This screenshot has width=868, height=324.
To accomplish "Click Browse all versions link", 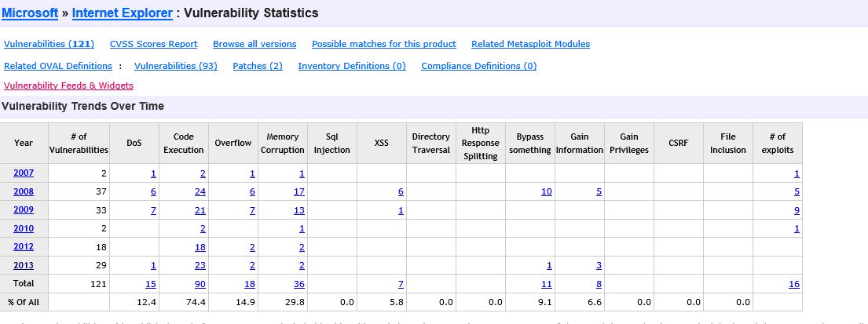I will coord(255,44).
